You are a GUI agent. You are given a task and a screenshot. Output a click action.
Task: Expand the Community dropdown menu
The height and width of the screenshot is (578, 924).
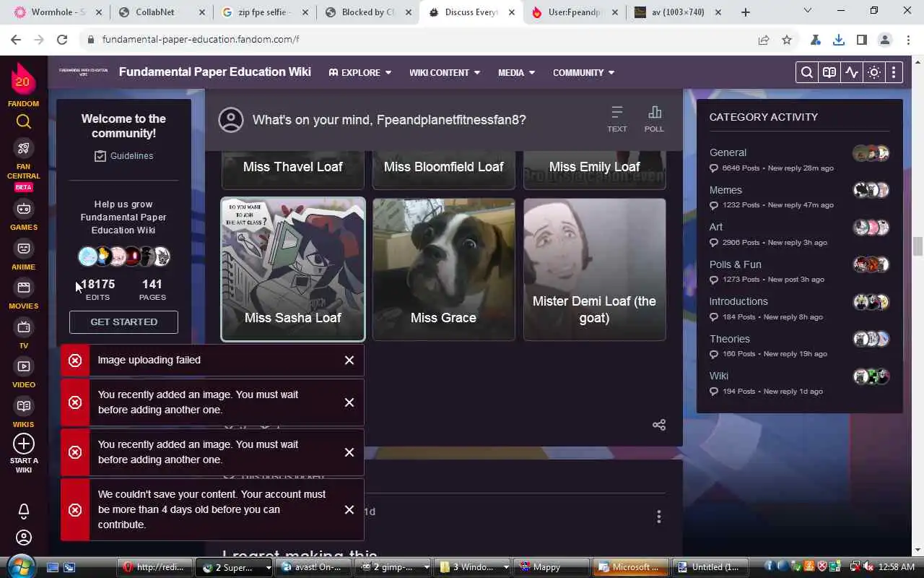pyautogui.click(x=584, y=72)
